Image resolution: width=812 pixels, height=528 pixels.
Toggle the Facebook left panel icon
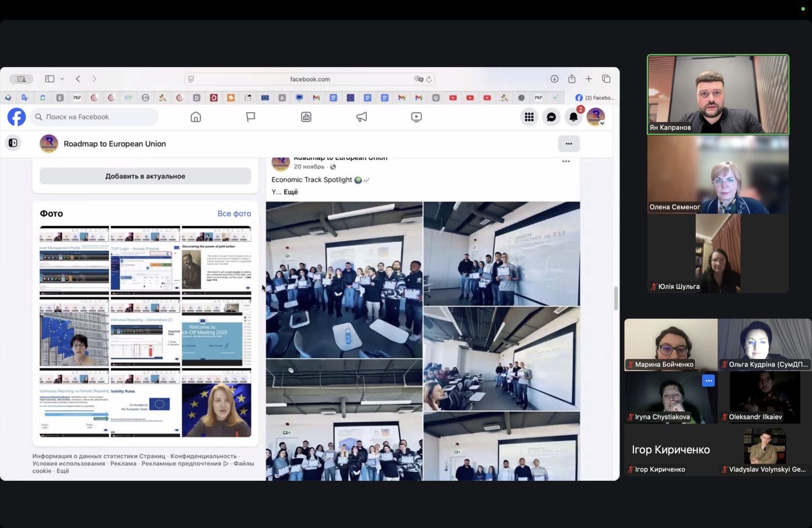pos(13,143)
